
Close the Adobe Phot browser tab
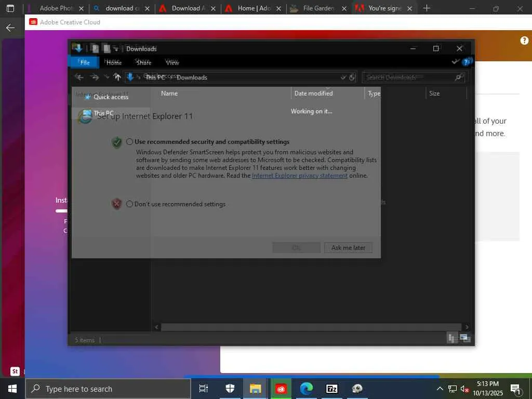pyautogui.click(x=81, y=8)
